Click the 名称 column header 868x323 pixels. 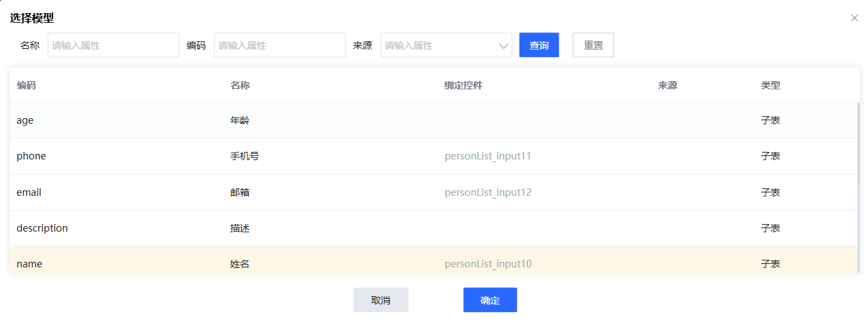pos(240,85)
